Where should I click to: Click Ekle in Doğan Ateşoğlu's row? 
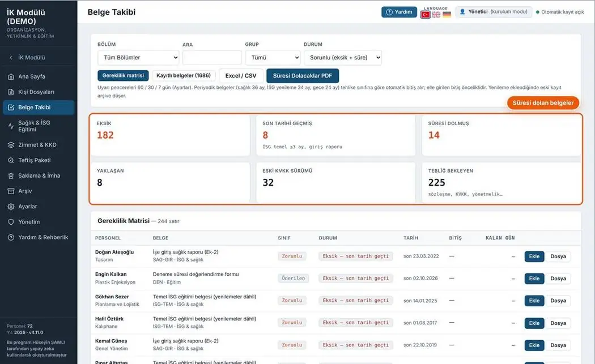(x=534, y=256)
